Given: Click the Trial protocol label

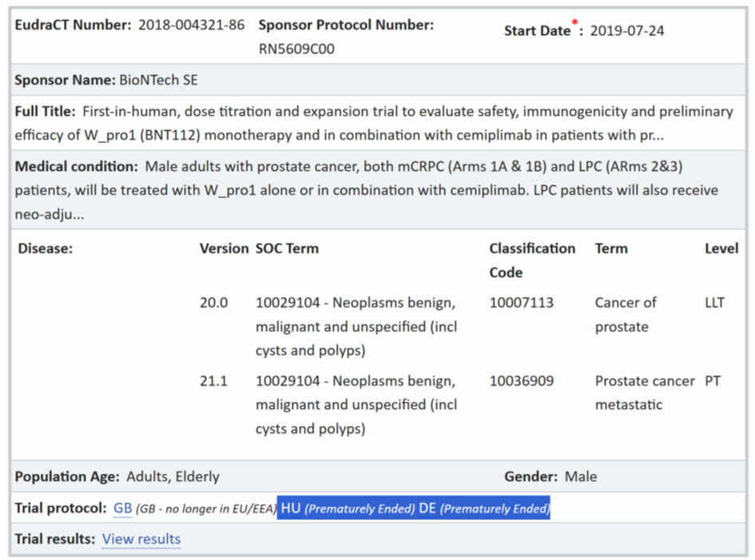Looking at the screenshot, I should (x=61, y=508).
